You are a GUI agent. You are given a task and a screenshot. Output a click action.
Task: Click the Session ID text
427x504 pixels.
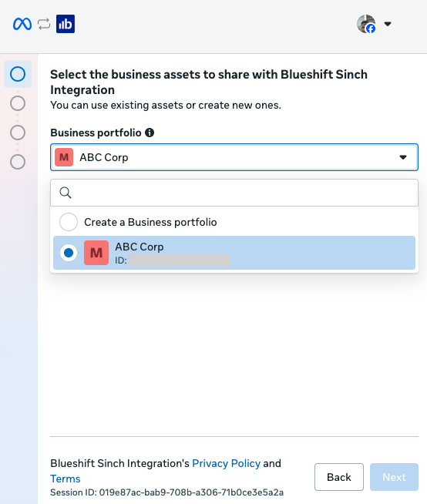pos(167,492)
